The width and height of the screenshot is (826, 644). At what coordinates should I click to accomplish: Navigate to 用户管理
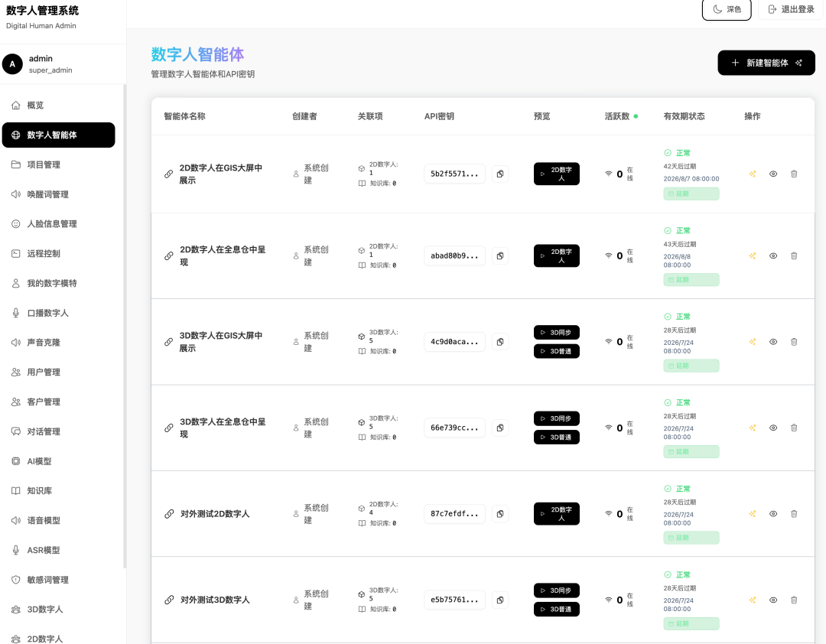pos(58,372)
